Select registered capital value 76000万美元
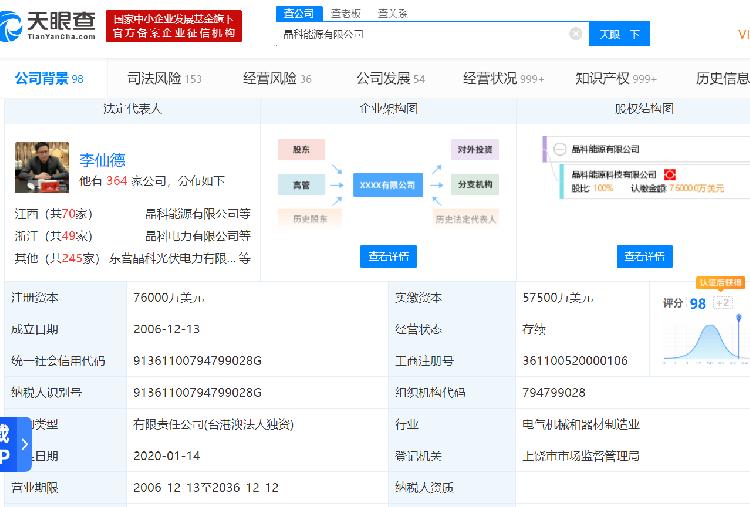750x507 pixels. (169, 298)
